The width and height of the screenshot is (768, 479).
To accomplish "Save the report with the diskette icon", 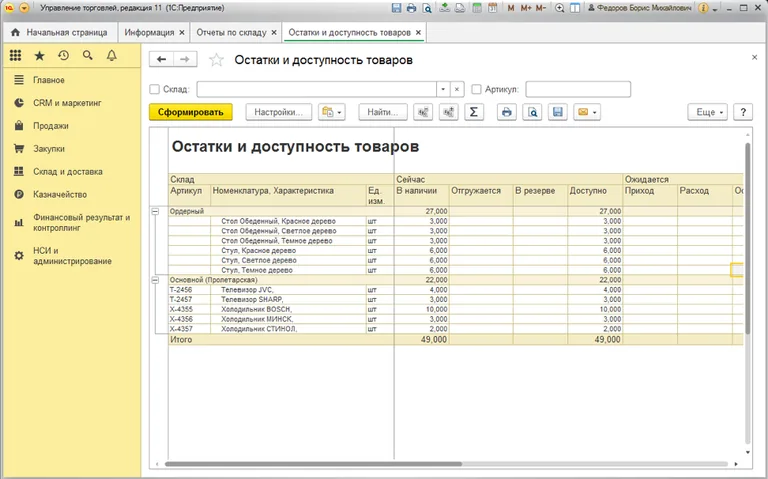I will tap(558, 112).
